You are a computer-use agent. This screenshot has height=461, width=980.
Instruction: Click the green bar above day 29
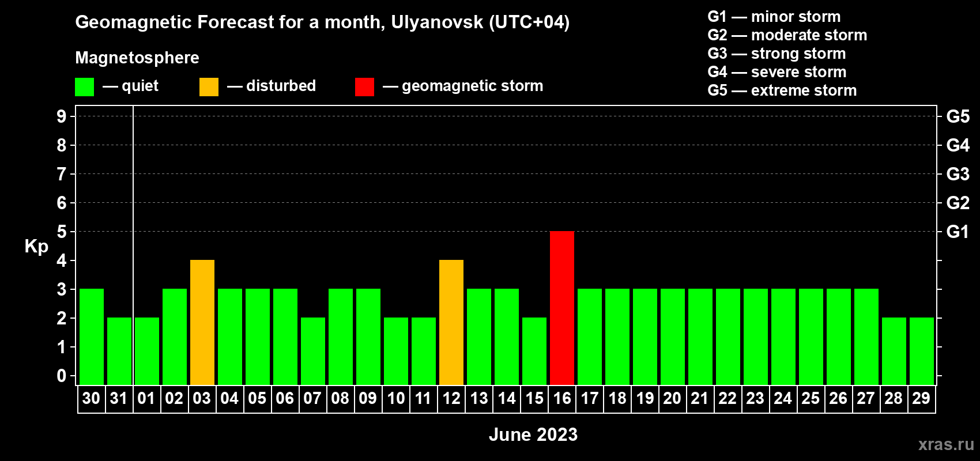922,351
